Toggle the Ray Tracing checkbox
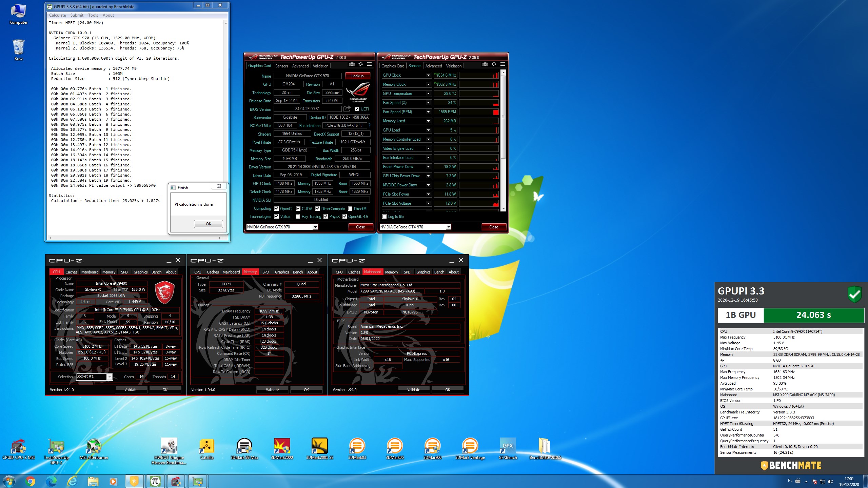The image size is (868, 488). click(298, 217)
